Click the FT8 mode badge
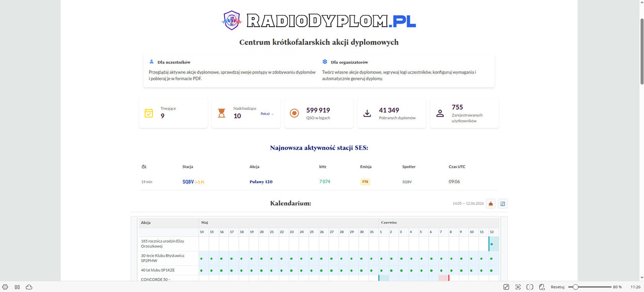The width and height of the screenshot is (644, 292). [x=365, y=182]
